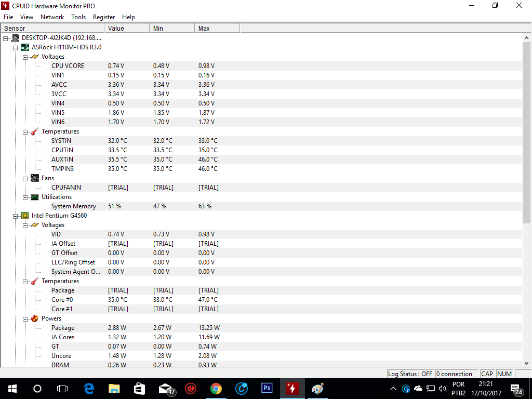
Task: Collapse the Intel Pentium Temperatures group
Action: click(x=25, y=282)
